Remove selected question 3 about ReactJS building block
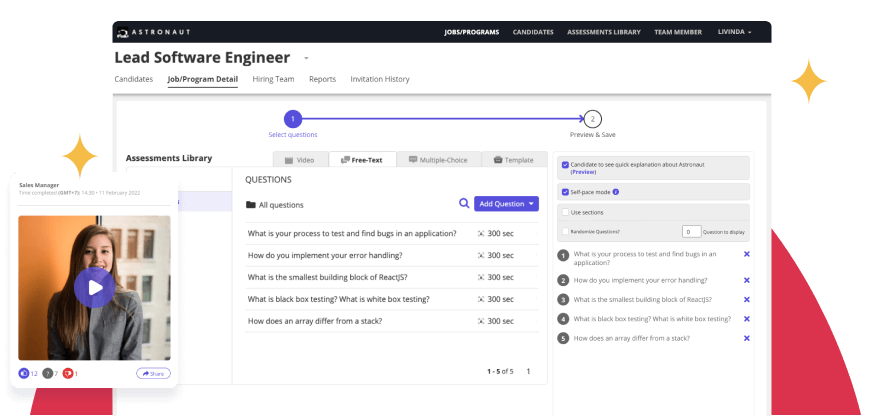This screenshot has height=416, width=879. (747, 299)
